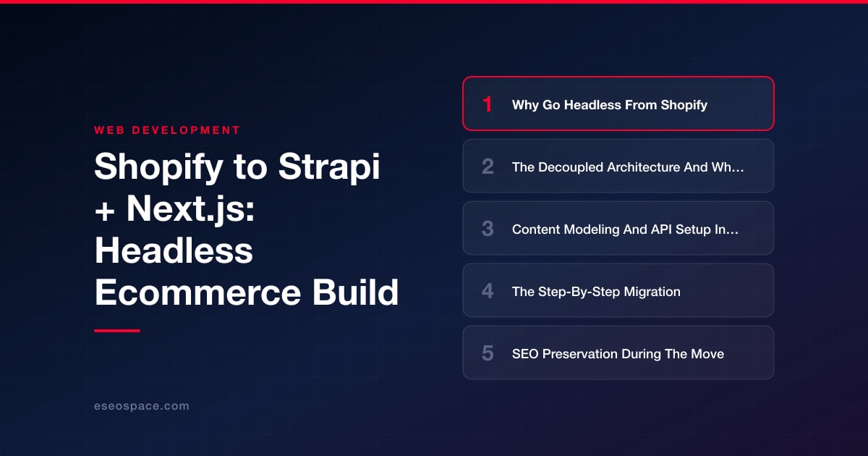Open "The Decoupled Architecture And Wh…" card

pyautogui.click(x=618, y=166)
